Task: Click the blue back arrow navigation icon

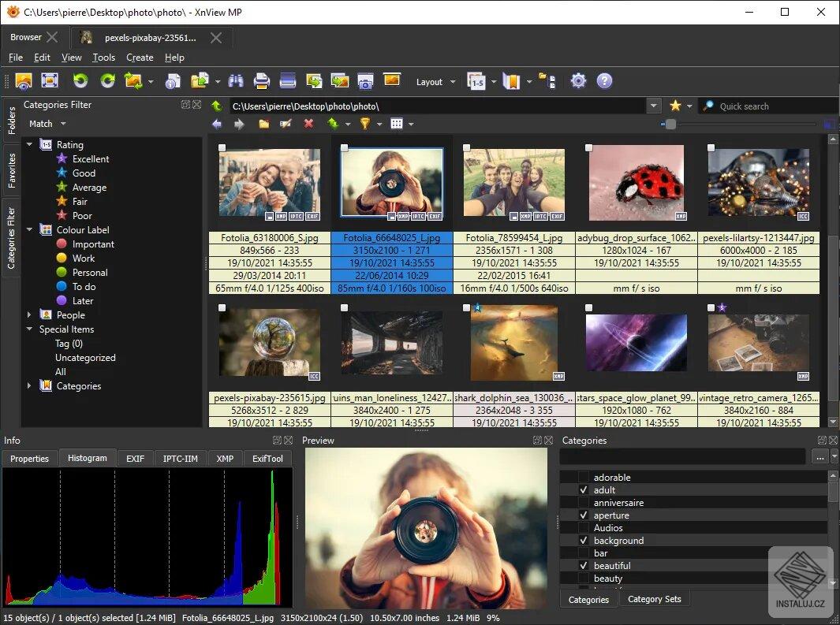Action: pyautogui.click(x=217, y=124)
